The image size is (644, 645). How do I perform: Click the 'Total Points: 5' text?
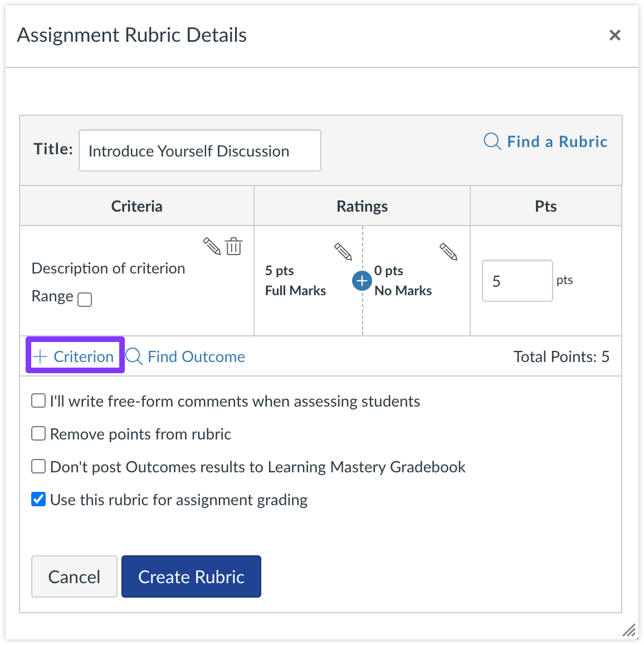coord(562,356)
